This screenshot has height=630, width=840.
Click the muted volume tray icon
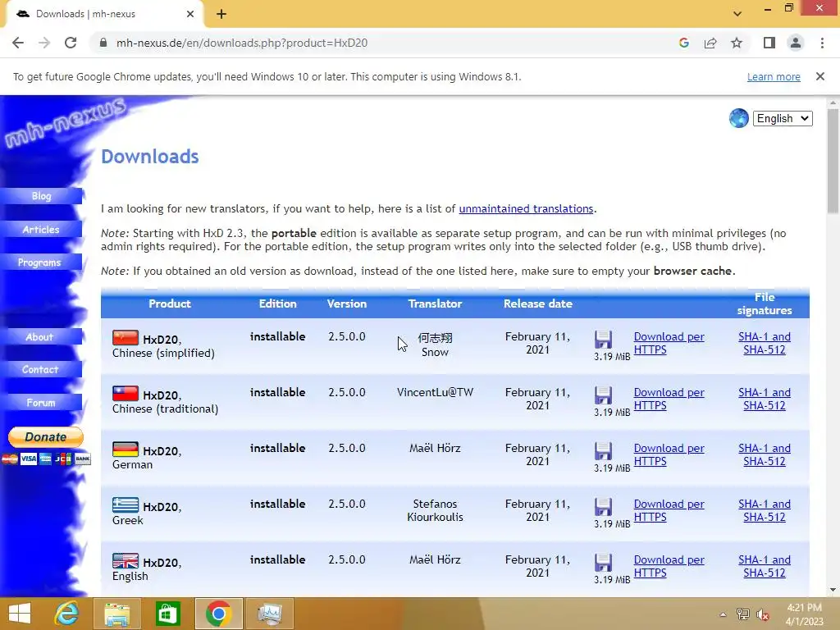[x=762, y=614]
